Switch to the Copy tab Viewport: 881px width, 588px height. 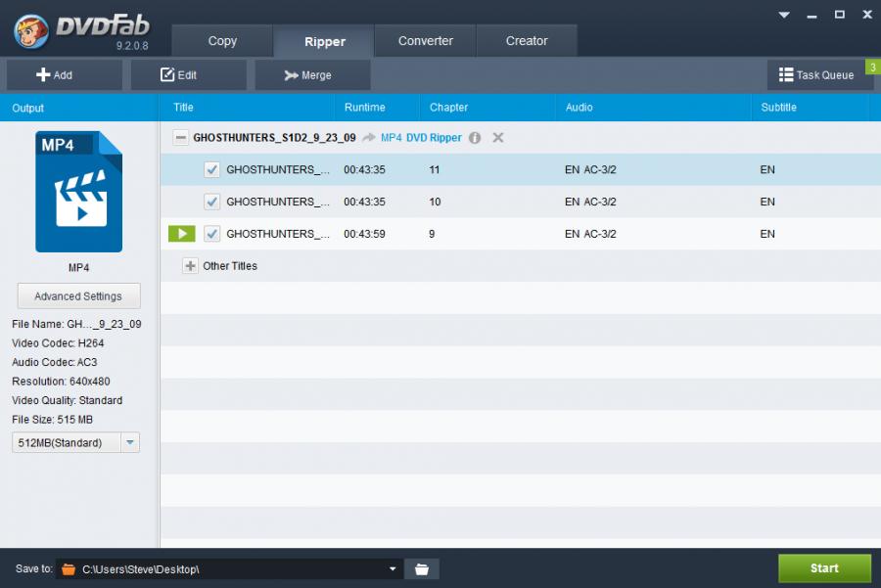click(x=222, y=41)
